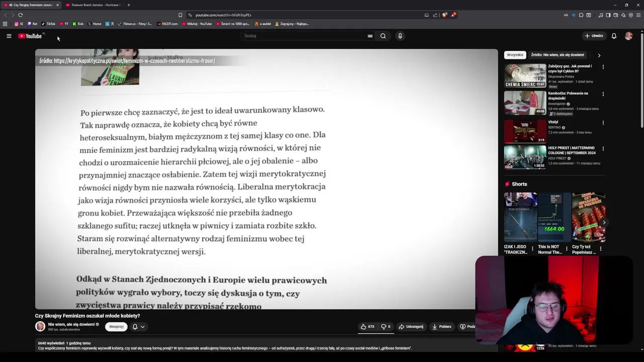Open the Brave VPN shield icon

click(x=631, y=15)
